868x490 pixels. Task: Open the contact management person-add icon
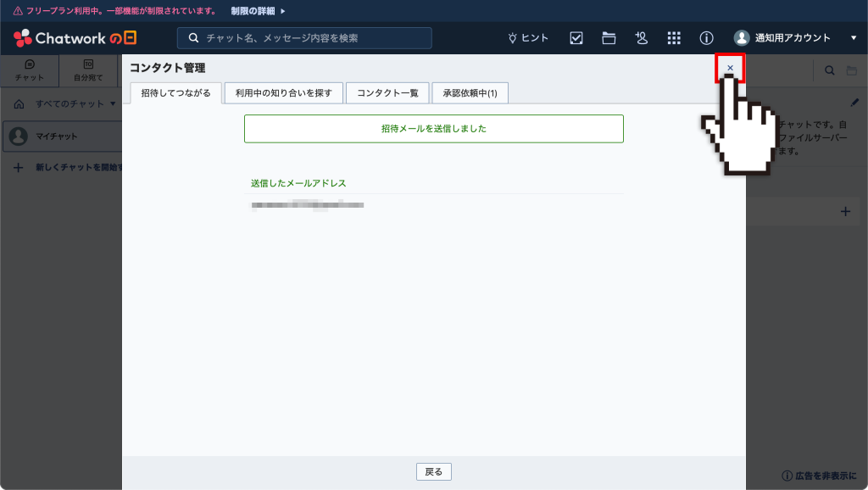642,37
